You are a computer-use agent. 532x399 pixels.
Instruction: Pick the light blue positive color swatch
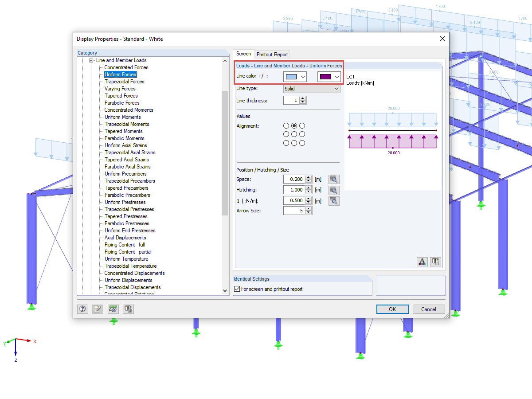coord(291,77)
